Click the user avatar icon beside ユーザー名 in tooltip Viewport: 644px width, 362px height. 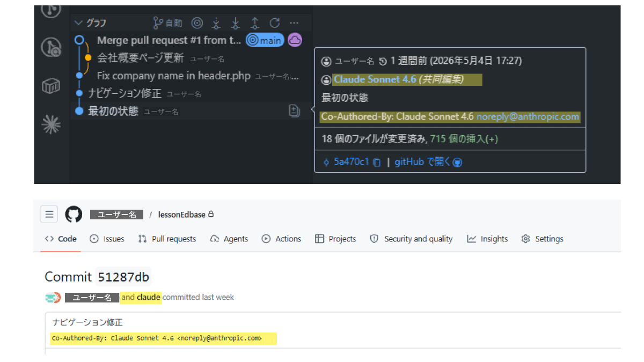(326, 61)
